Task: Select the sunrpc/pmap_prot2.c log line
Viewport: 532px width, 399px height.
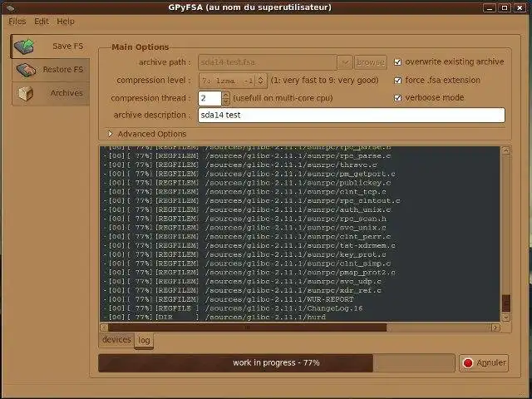Action: pyautogui.click(x=249, y=273)
